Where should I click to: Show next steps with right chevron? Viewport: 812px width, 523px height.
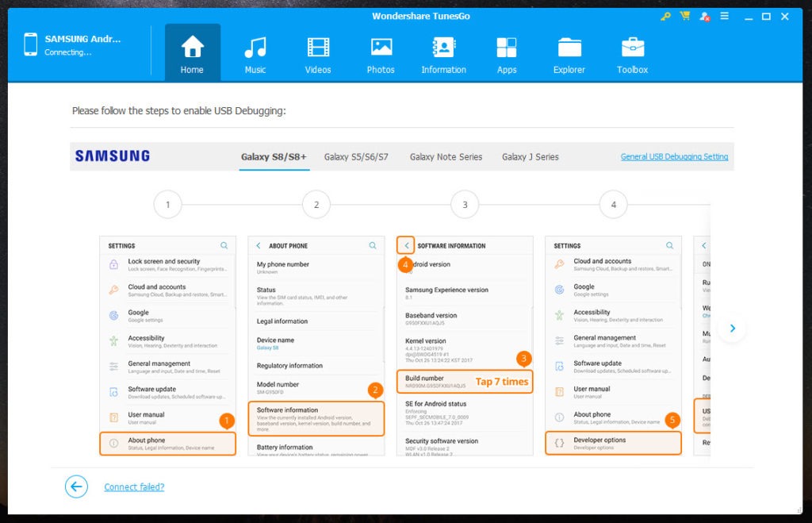732,328
